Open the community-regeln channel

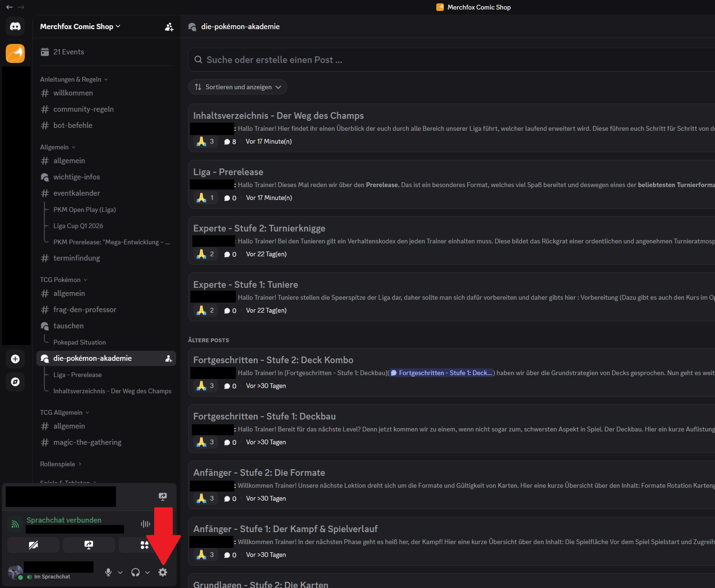[83, 109]
